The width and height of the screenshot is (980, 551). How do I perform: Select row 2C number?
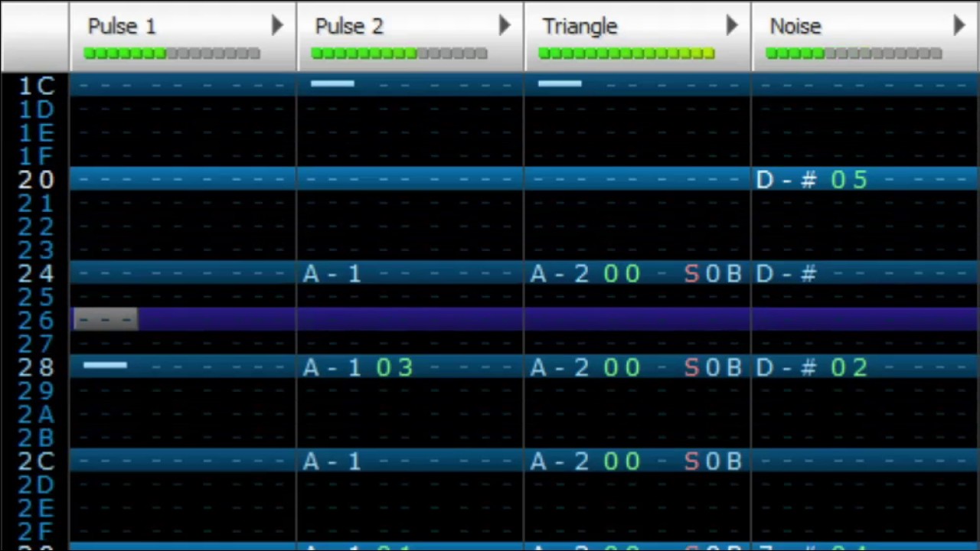pyautogui.click(x=36, y=461)
